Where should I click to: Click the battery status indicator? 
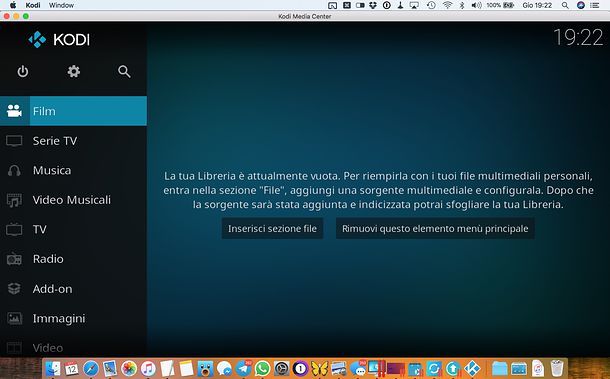click(x=500, y=5)
